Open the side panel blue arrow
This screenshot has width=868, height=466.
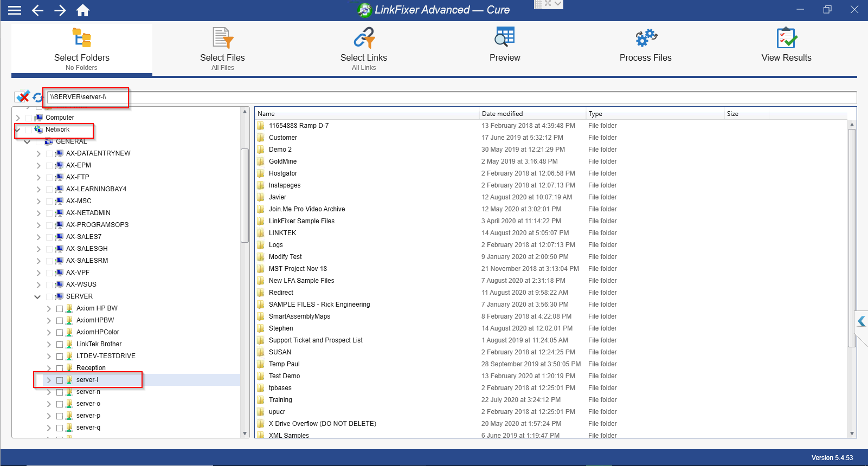[861, 321]
